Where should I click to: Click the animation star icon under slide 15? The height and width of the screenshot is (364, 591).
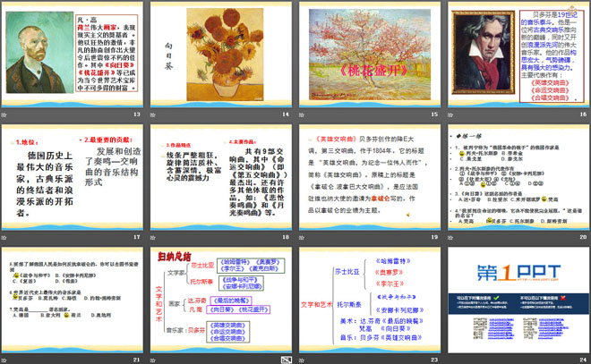pos(302,114)
